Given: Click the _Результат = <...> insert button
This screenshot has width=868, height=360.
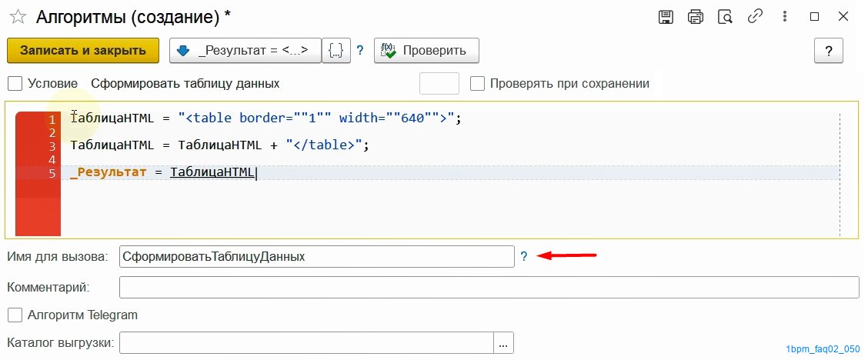Looking at the screenshot, I should [245, 51].
